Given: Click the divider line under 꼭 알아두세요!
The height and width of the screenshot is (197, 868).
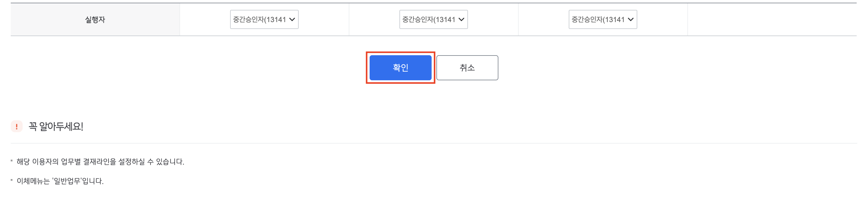Looking at the screenshot, I should click(434, 143).
